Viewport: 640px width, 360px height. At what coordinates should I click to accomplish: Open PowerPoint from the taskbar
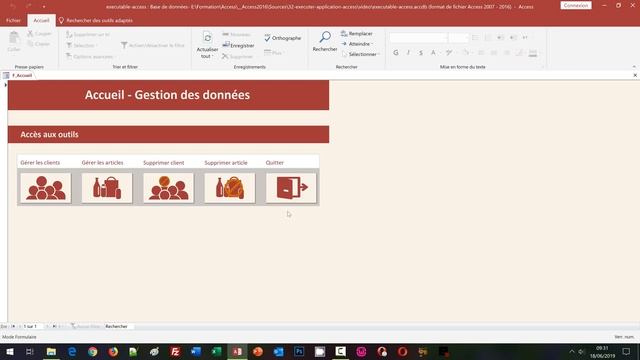(258, 351)
